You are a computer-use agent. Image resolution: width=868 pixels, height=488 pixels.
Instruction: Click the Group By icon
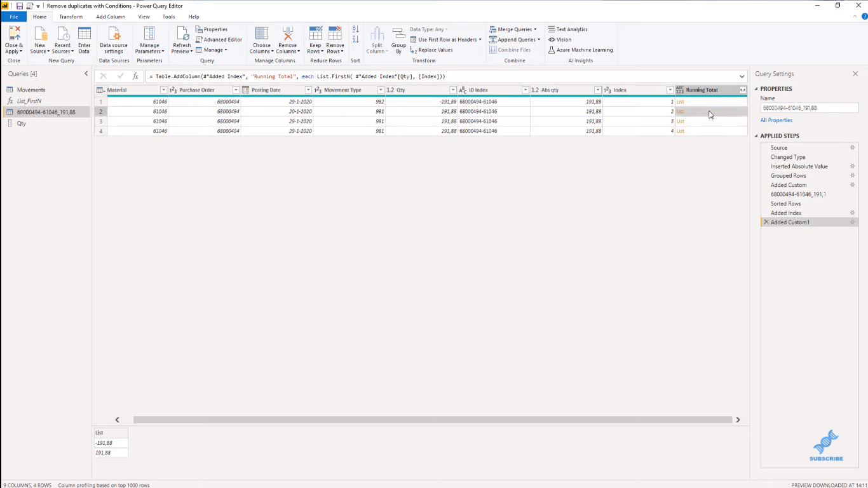click(x=398, y=34)
